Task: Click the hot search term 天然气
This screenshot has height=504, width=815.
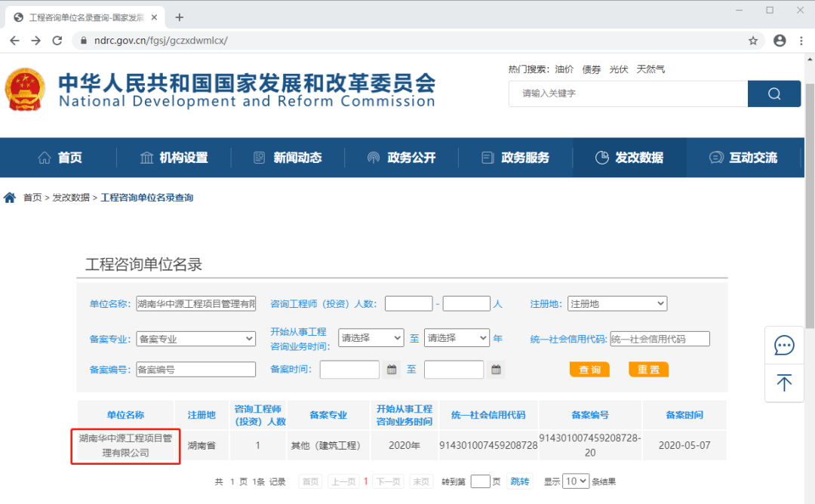Action: pyautogui.click(x=650, y=69)
